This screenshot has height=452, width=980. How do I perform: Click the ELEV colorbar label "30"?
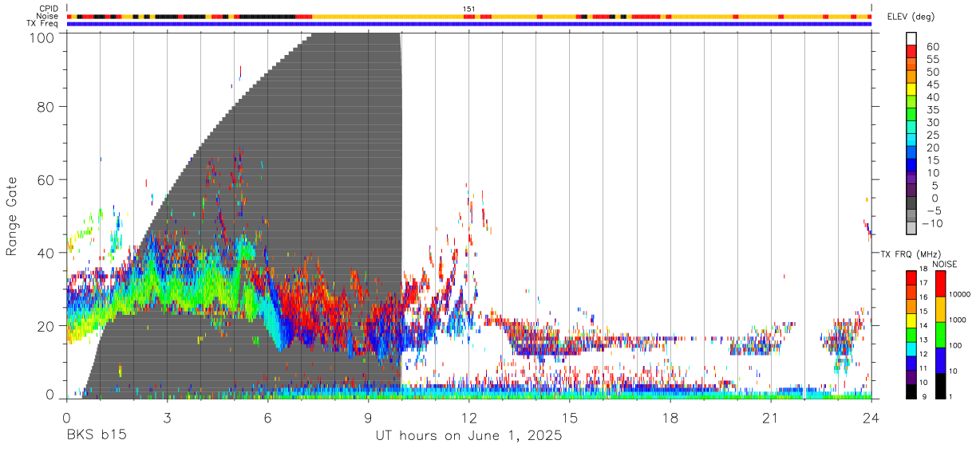[932, 123]
